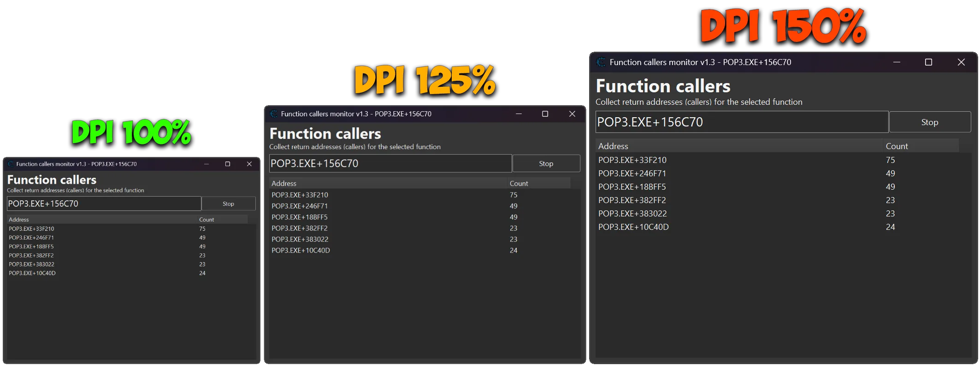Select POP3.EXE+10C40D row in the DPI 150% window
Screen dimensions: 980x366
783,227
